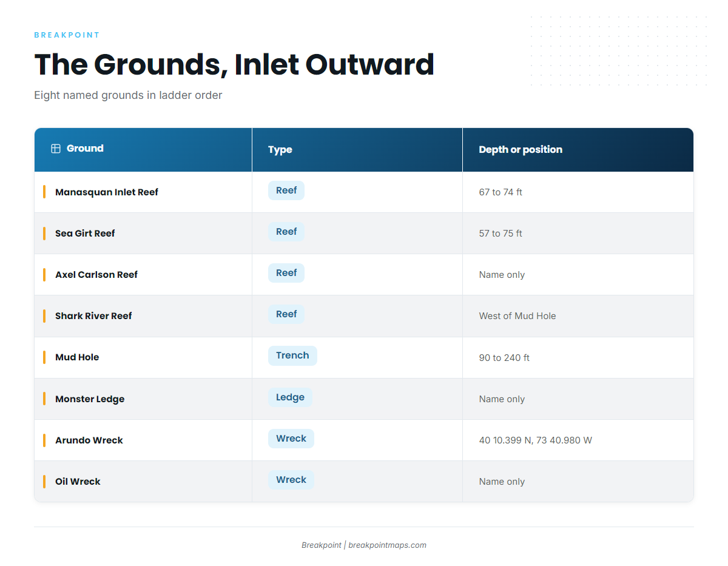Click the table grid icon beside Ground
Screen dimensions: 728x566
point(56,149)
